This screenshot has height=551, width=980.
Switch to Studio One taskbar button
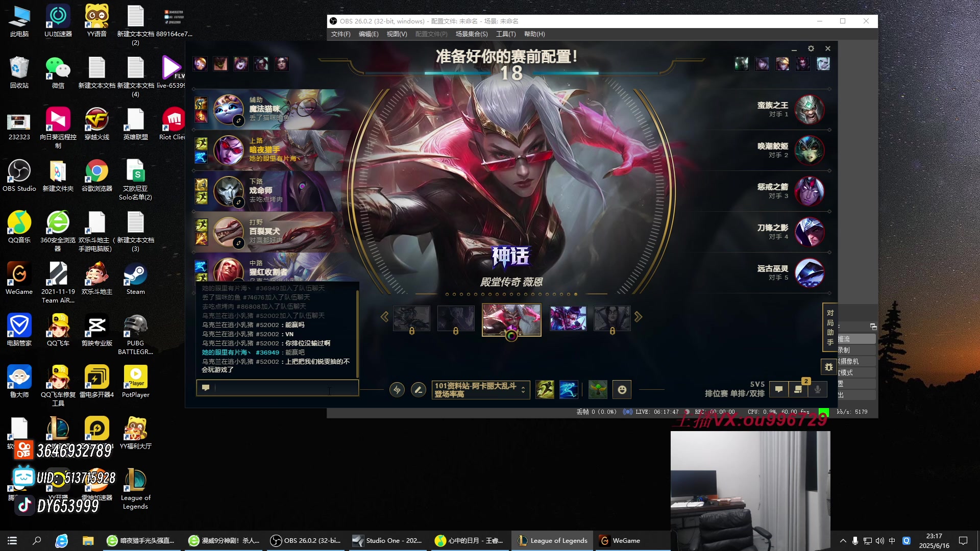(388, 541)
